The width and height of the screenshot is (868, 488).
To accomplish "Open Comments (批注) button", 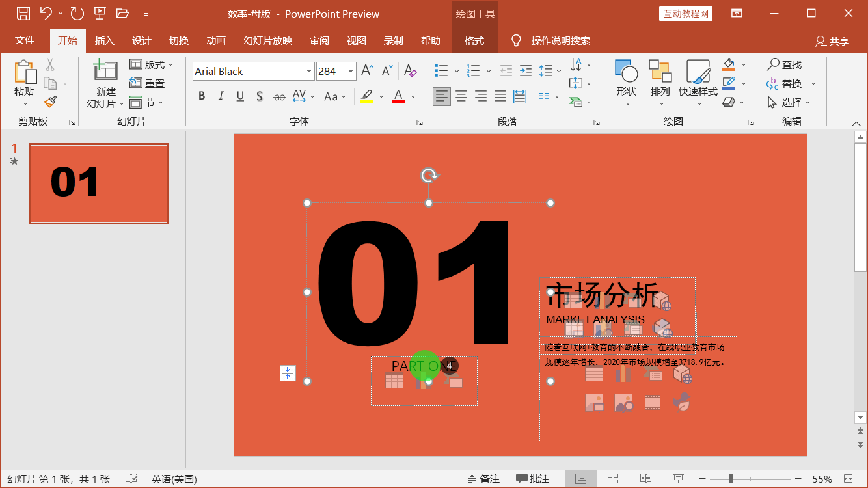I will tap(533, 479).
